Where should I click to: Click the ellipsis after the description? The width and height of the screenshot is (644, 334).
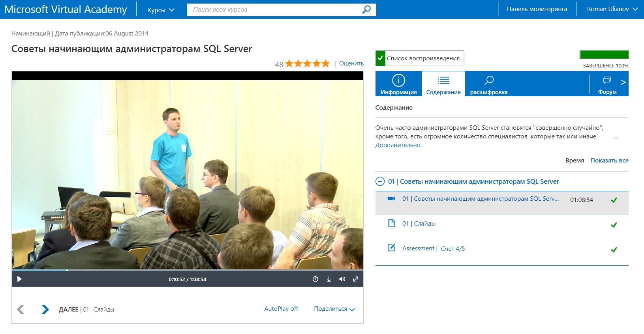pyautogui.click(x=616, y=137)
